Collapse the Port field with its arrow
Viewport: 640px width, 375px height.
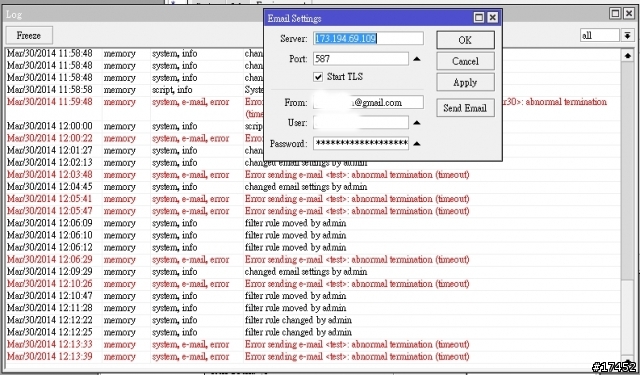(x=417, y=59)
